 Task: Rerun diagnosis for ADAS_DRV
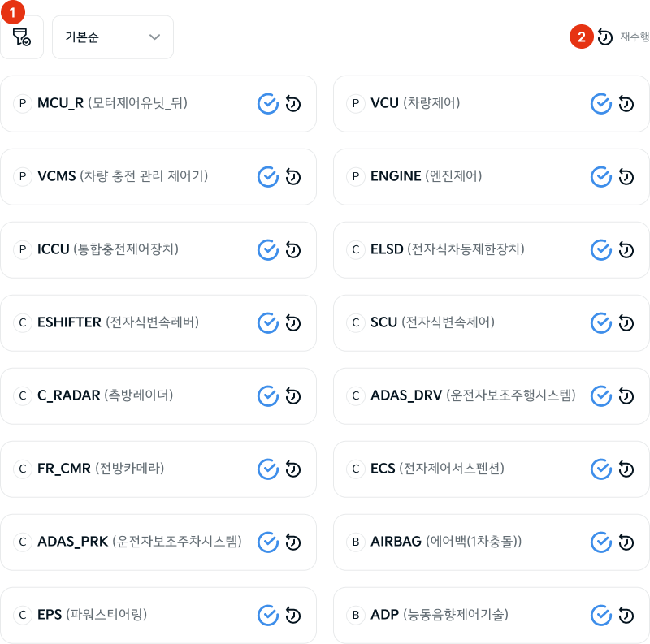pos(626,396)
